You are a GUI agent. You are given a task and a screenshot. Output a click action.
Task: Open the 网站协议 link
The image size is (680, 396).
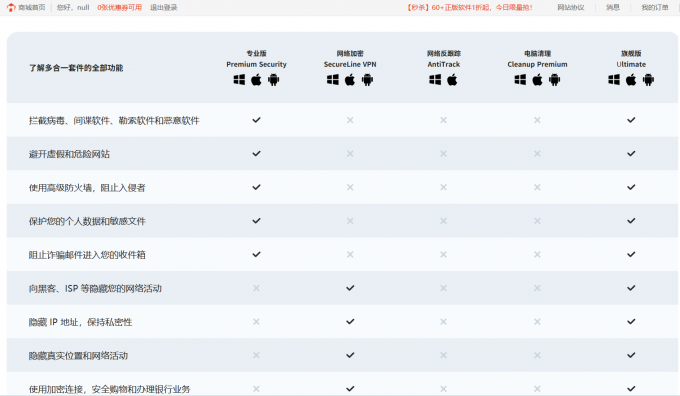pos(571,7)
